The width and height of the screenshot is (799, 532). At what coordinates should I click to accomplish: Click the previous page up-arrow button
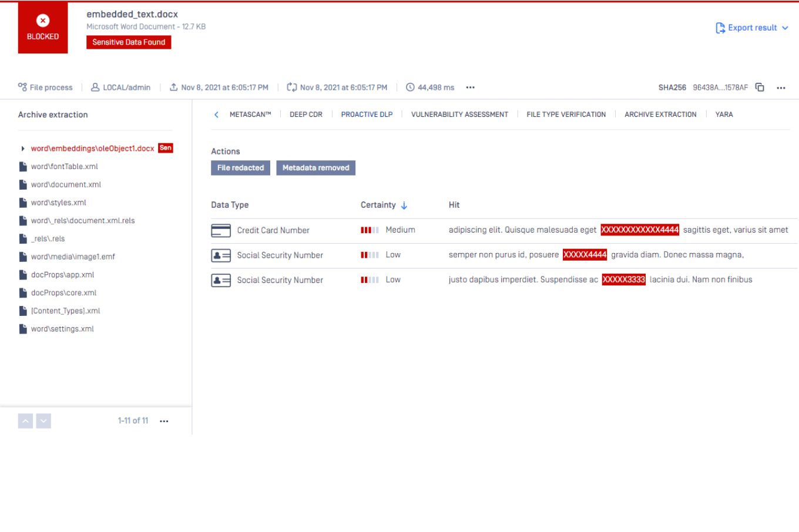tap(25, 421)
